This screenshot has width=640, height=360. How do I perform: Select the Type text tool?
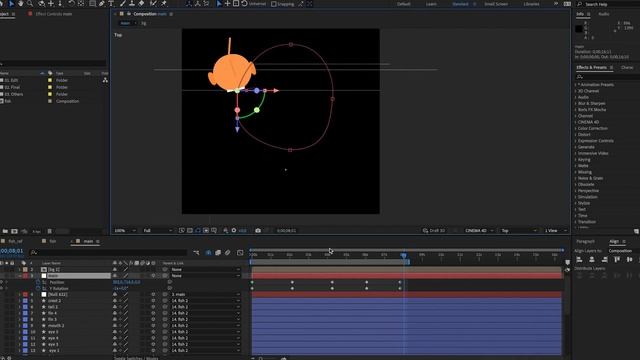(x=111, y=4)
